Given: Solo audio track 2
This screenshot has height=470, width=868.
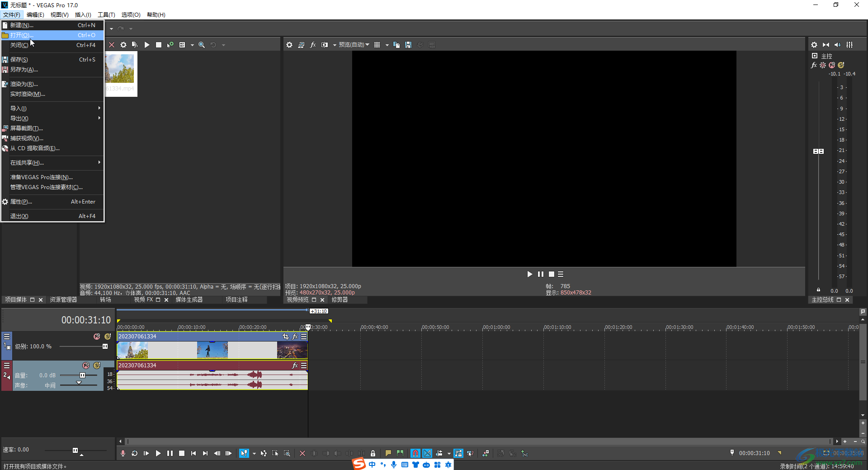Looking at the screenshot, I should tap(97, 366).
